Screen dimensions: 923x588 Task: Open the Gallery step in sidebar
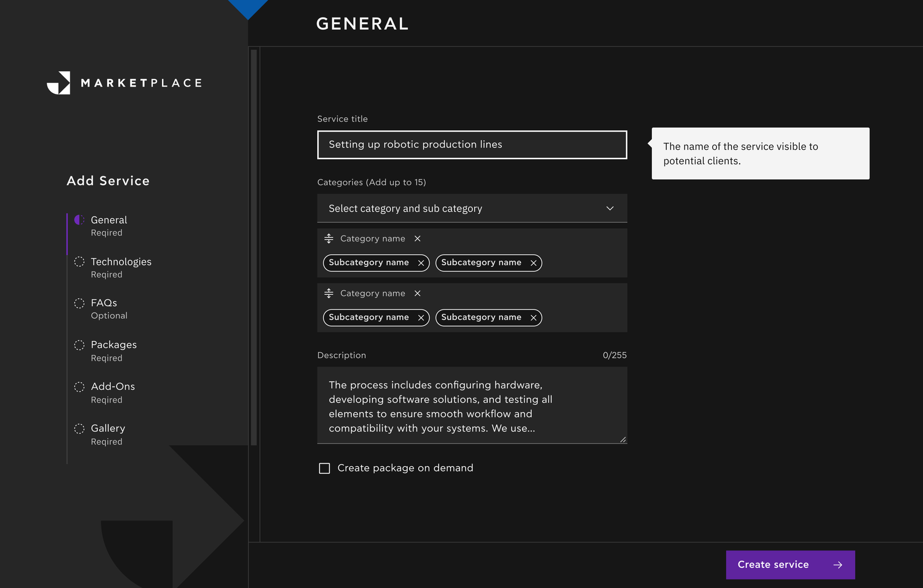pos(108,428)
